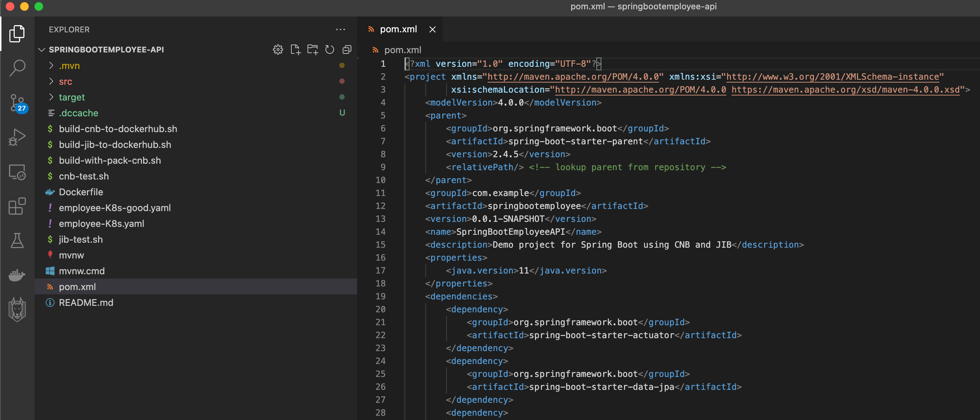Click the com.example groupId text
The width and height of the screenshot is (980, 420).
point(500,193)
